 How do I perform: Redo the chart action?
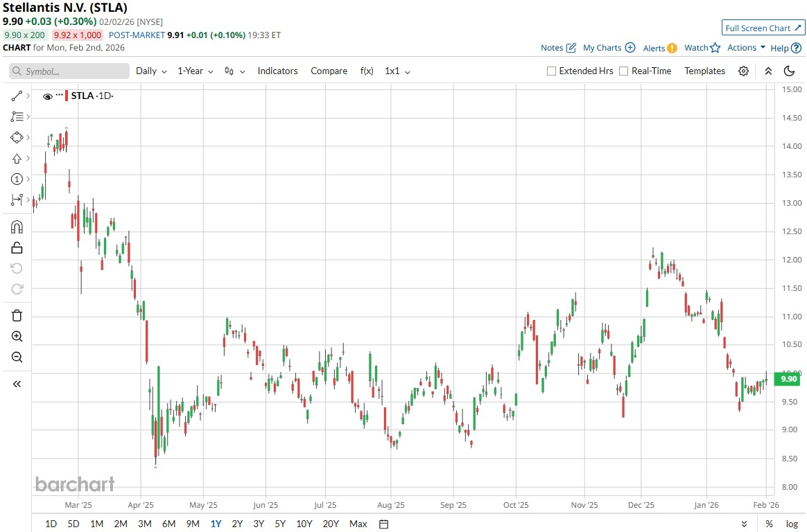pyautogui.click(x=17, y=289)
